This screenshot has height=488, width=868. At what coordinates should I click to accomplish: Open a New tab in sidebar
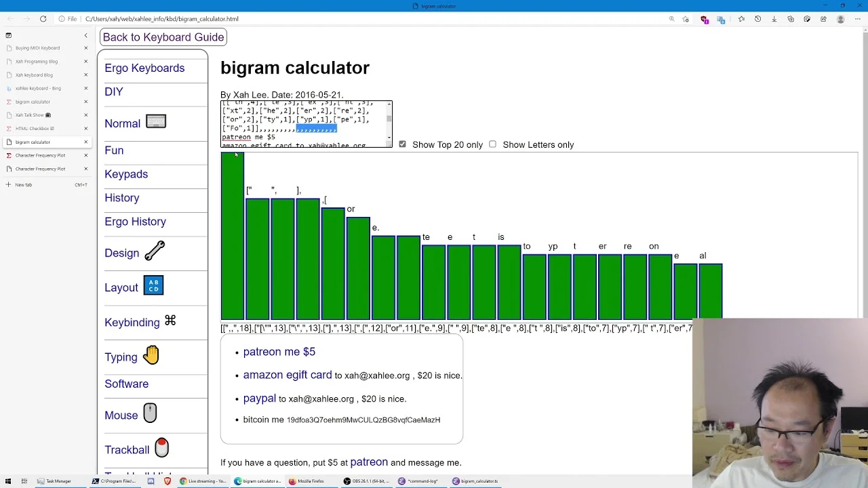click(24, 184)
